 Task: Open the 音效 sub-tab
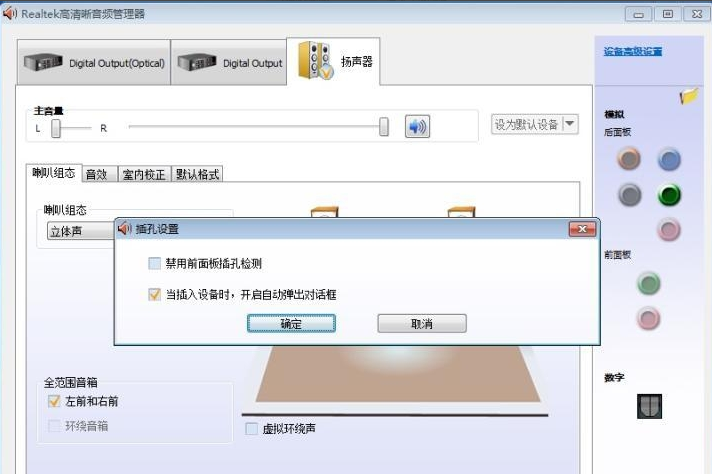pyautogui.click(x=97, y=174)
